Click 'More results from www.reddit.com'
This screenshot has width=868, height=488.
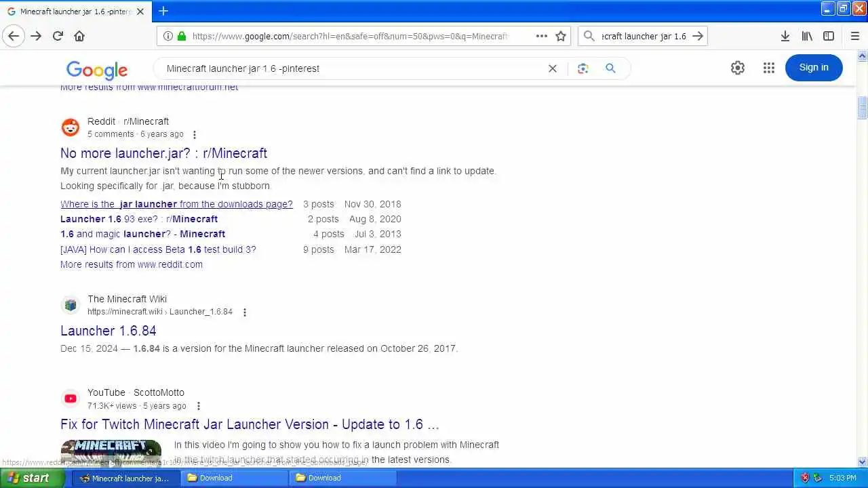coord(132,264)
